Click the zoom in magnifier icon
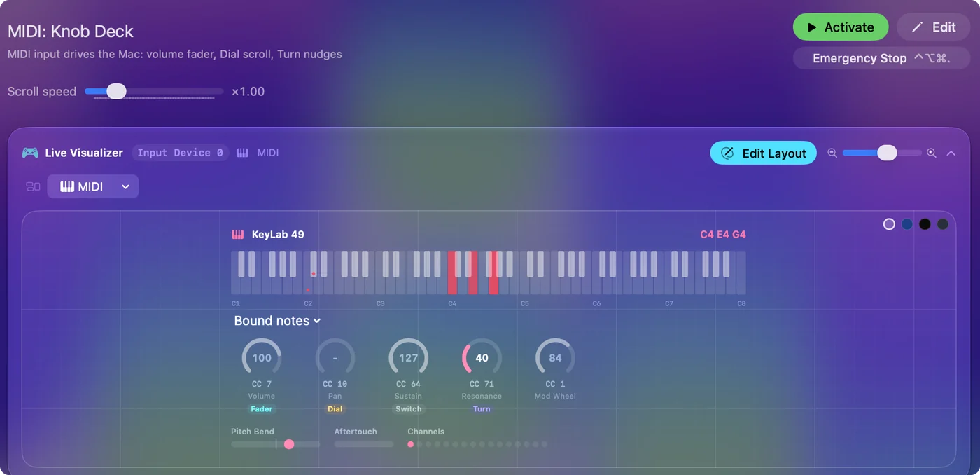The height and width of the screenshot is (475, 980). tap(932, 153)
